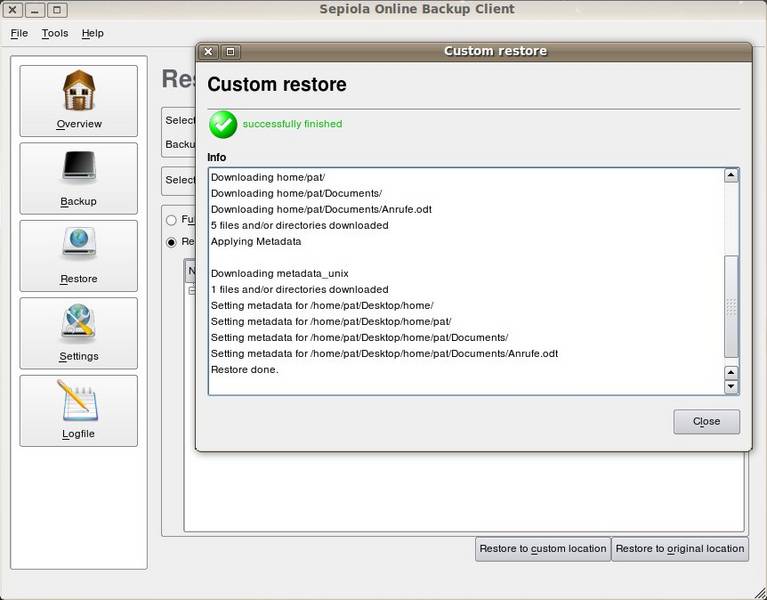This screenshot has height=600, width=767.
Task: Click 'Setting metadata for /home/pat/Desktop/home/pat/Documents/Anrufe.odt' line
Action: coord(384,354)
